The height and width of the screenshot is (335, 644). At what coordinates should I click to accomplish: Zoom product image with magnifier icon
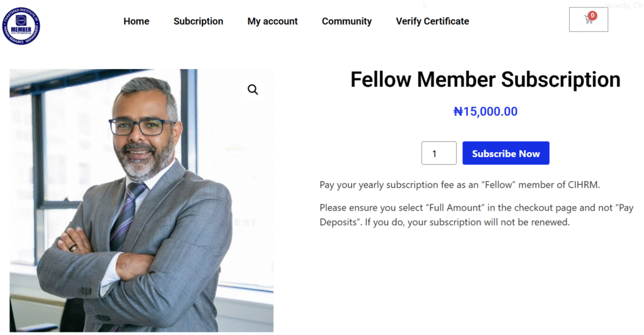coord(253,90)
